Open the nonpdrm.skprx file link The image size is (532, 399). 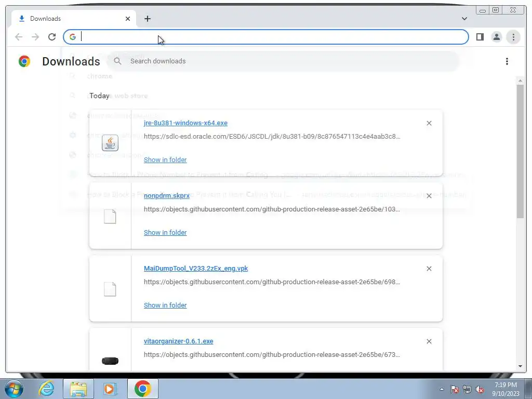(167, 196)
